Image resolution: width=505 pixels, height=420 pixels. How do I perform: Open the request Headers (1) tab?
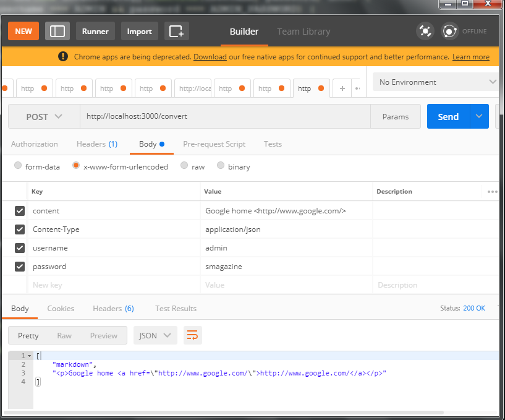(97, 144)
